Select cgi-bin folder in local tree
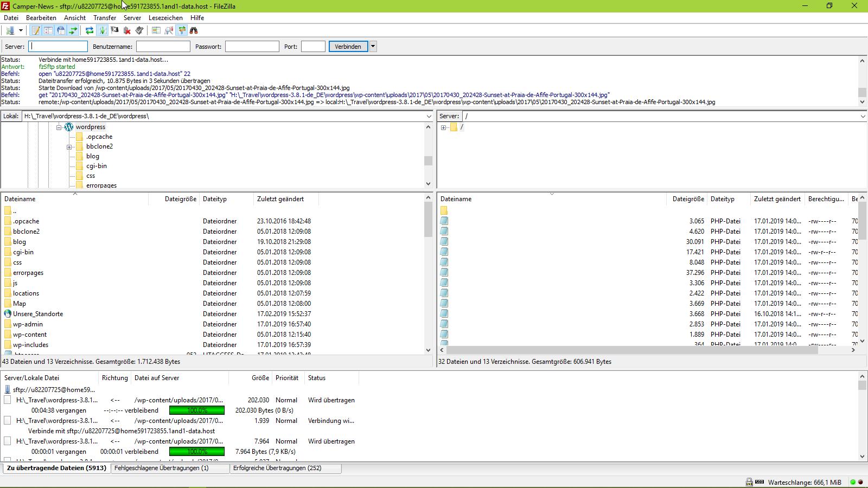Screen dimensions: 868x488 point(97,166)
